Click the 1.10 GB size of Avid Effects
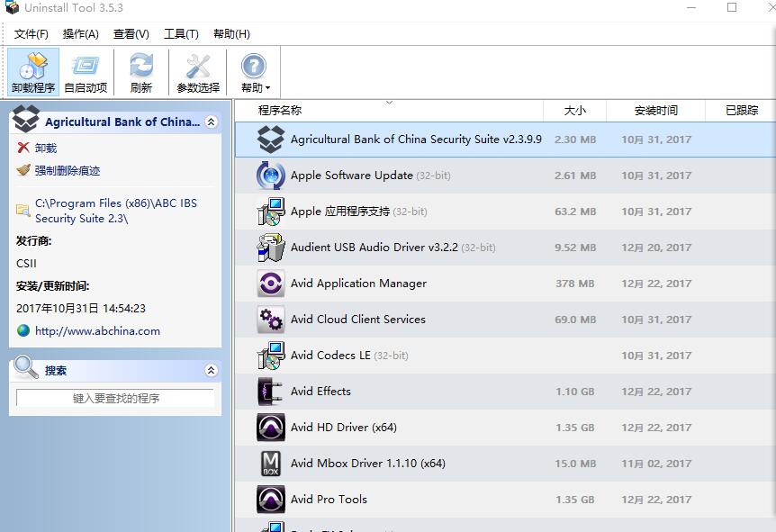 574,392
